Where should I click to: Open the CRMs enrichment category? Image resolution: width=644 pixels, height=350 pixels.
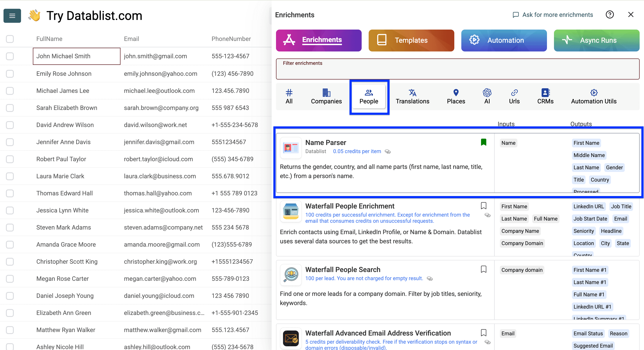tap(545, 96)
